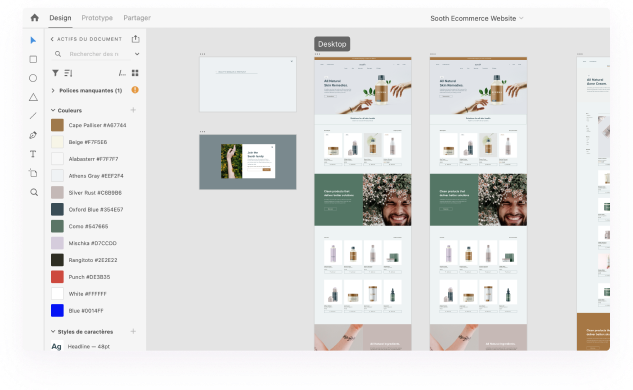Select the Ellipse tool
The image size is (633, 390).
33,78
